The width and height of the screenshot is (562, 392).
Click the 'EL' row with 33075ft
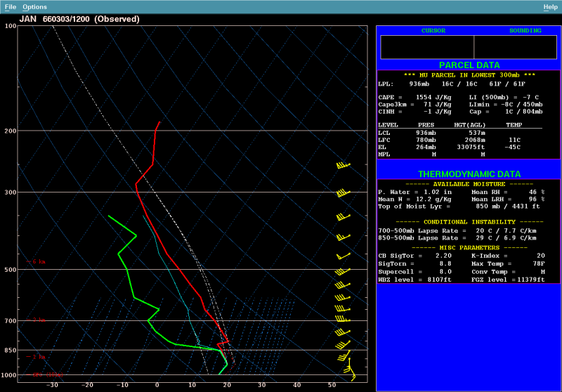(450, 148)
